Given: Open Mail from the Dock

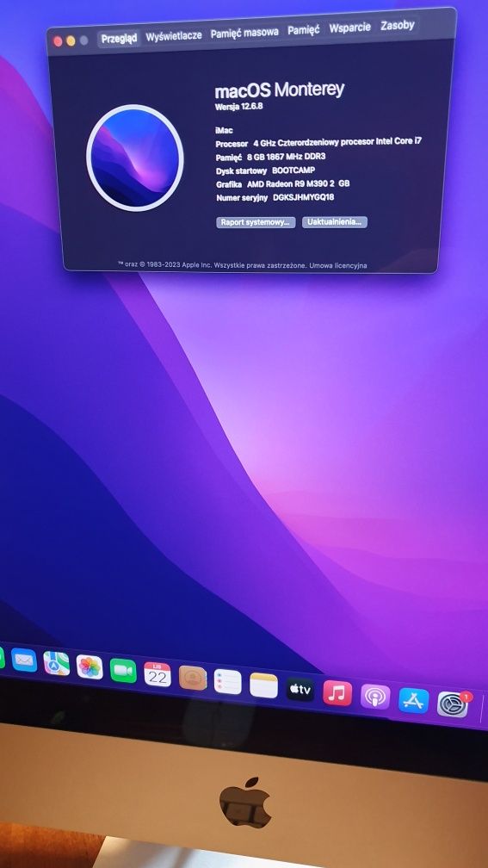Looking at the screenshot, I should [x=24, y=660].
